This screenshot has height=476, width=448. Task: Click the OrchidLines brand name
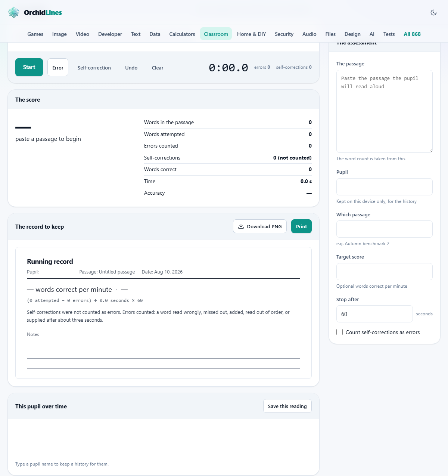point(43,12)
